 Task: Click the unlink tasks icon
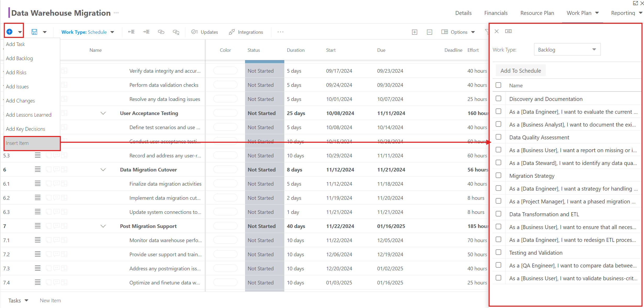tap(176, 32)
